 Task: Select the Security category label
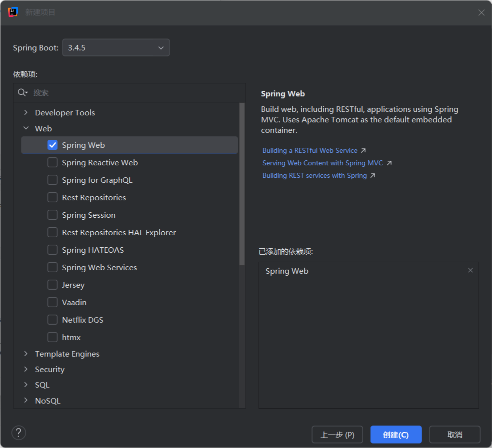tap(49, 370)
